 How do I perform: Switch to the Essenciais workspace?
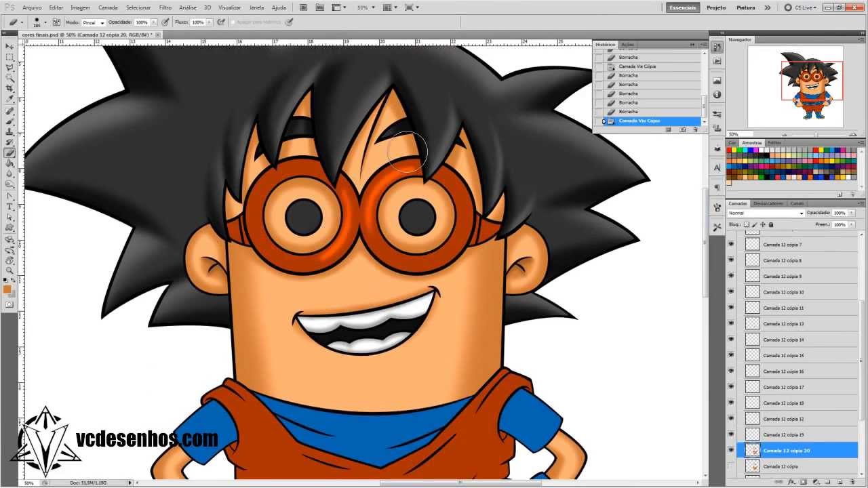pyautogui.click(x=682, y=7)
